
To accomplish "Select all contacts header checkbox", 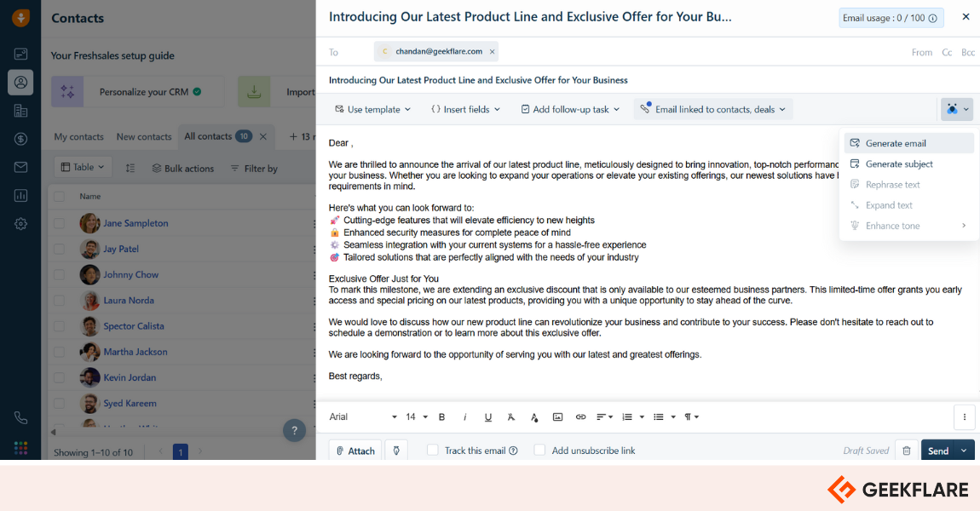I will pyautogui.click(x=60, y=196).
